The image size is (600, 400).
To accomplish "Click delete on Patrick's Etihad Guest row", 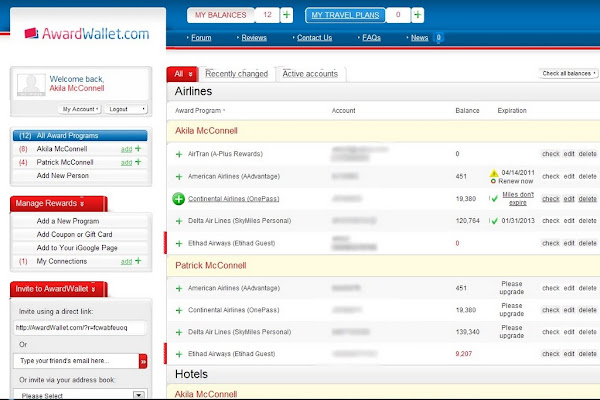I will coord(587,354).
